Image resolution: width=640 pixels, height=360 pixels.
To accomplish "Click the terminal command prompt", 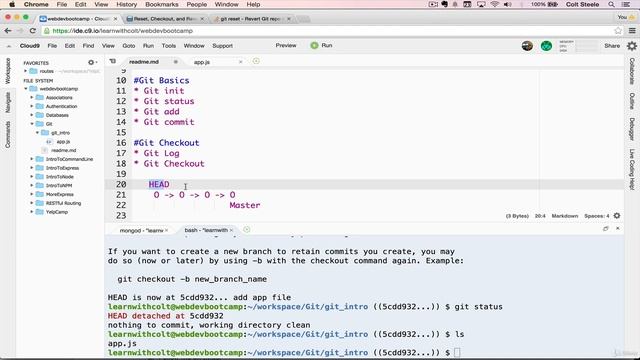I will click(457, 352).
